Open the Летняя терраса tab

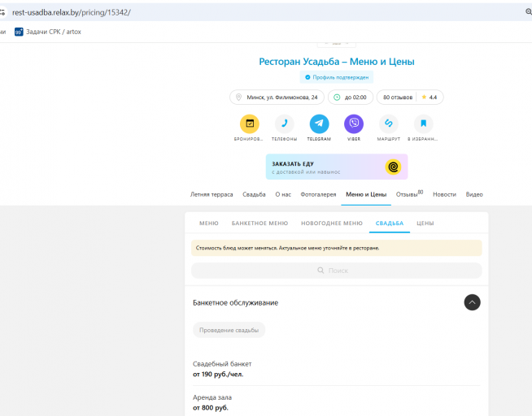point(211,194)
